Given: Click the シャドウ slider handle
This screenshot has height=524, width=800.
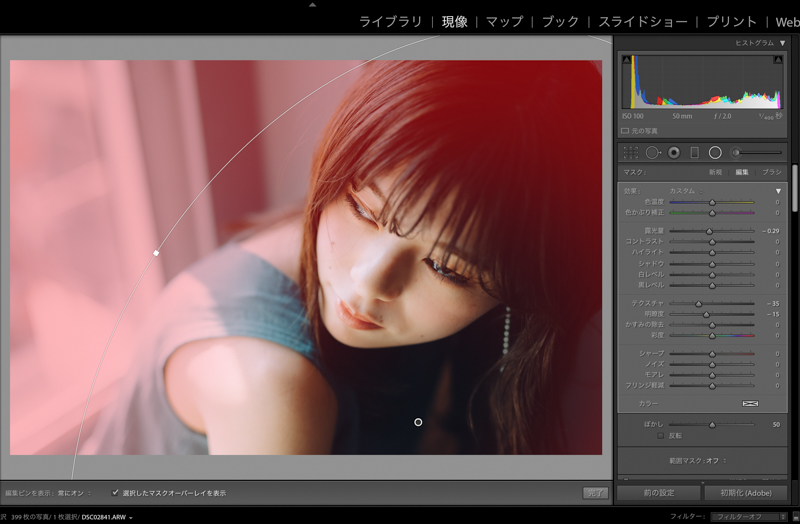Looking at the screenshot, I should [x=712, y=264].
